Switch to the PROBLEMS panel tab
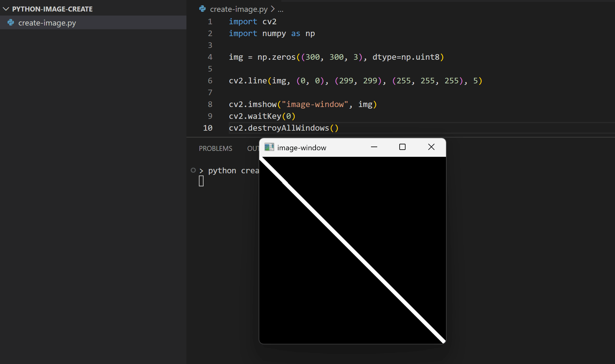The image size is (615, 364). click(215, 148)
